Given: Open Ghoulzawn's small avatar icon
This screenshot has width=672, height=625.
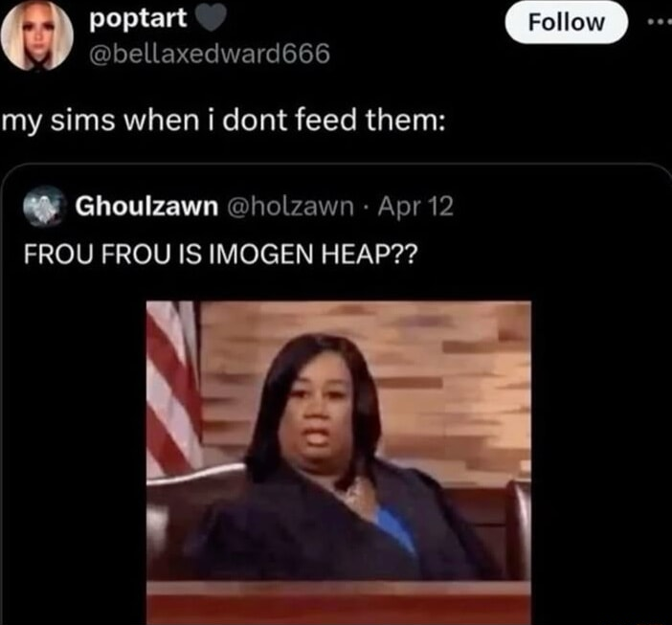Looking at the screenshot, I should pos(45,206).
